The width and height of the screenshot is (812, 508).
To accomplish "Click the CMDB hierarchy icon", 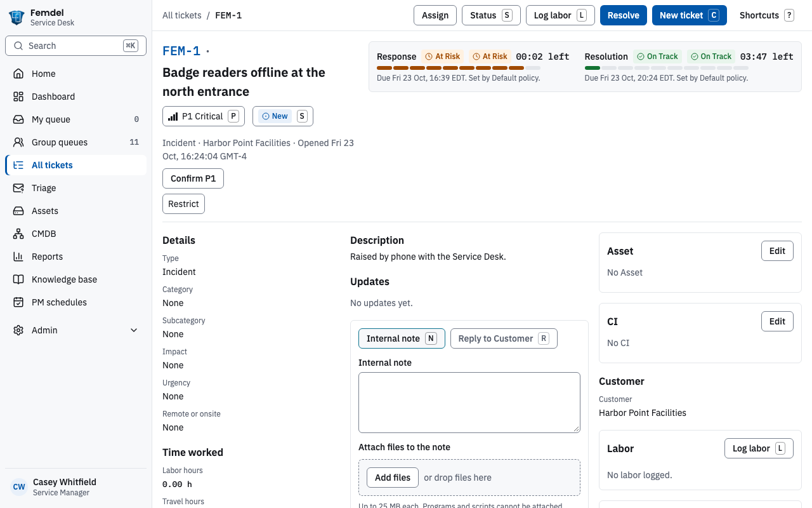I will (18, 234).
